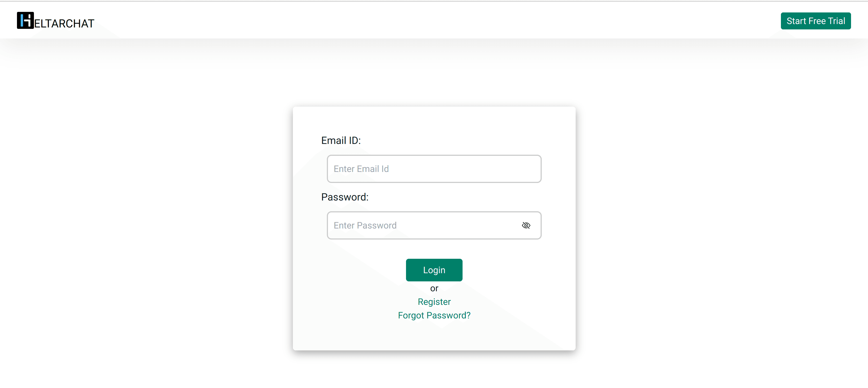Focus the Enter Email Id field

pyautogui.click(x=434, y=169)
